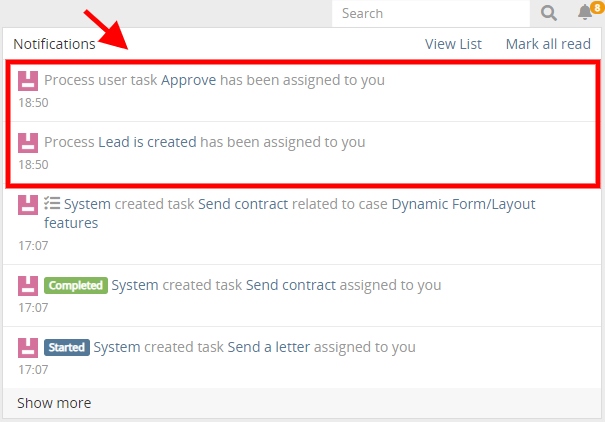Open the notifications bell icon

585,12
